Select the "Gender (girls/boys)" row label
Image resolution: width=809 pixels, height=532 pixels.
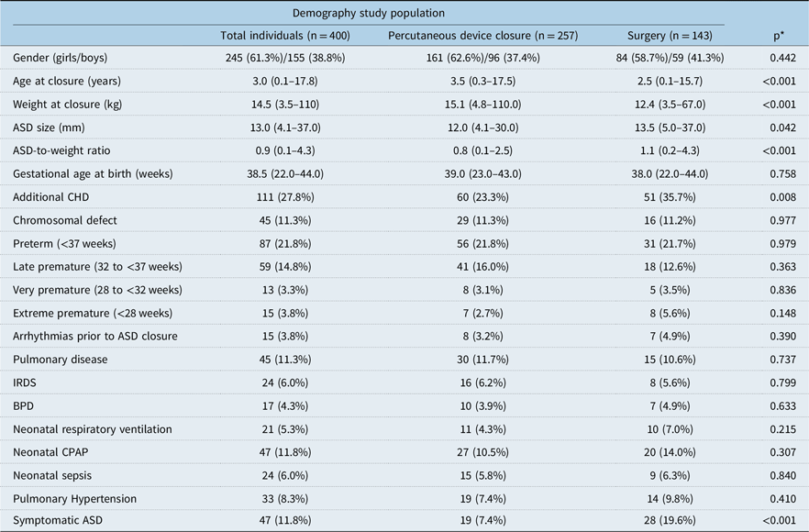pos(62,59)
